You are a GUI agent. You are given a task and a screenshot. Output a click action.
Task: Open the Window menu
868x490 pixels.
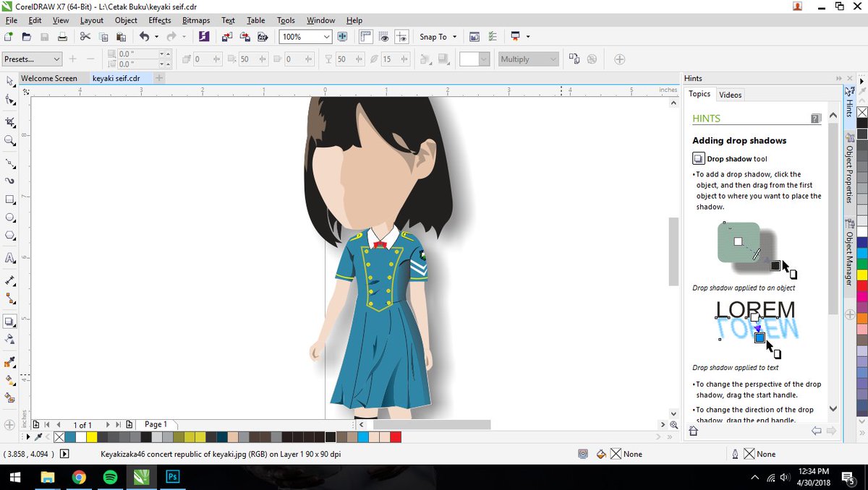pyautogui.click(x=320, y=20)
